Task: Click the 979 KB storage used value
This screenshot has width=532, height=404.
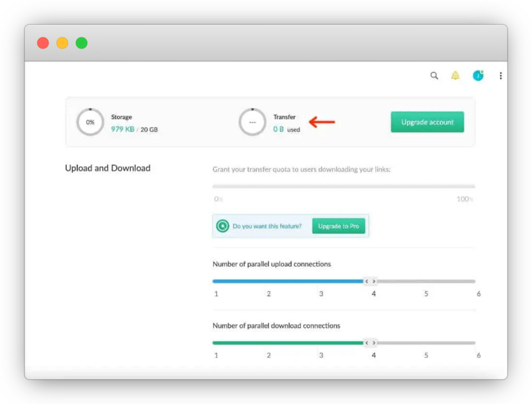Action: point(123,130)
